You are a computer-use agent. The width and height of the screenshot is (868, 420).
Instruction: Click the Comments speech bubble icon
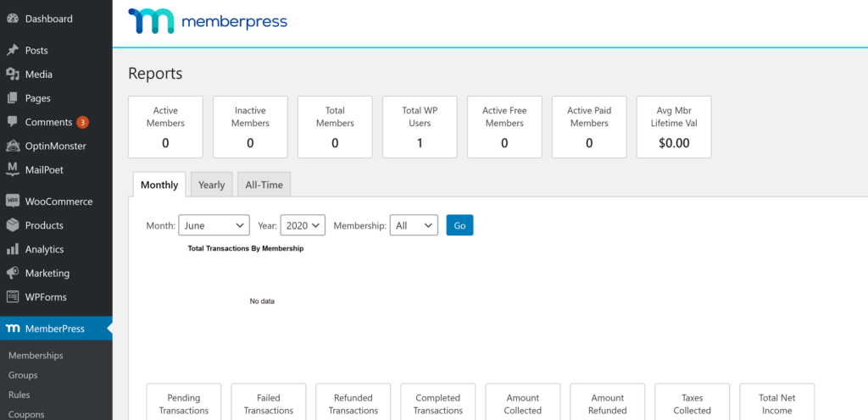12,122
